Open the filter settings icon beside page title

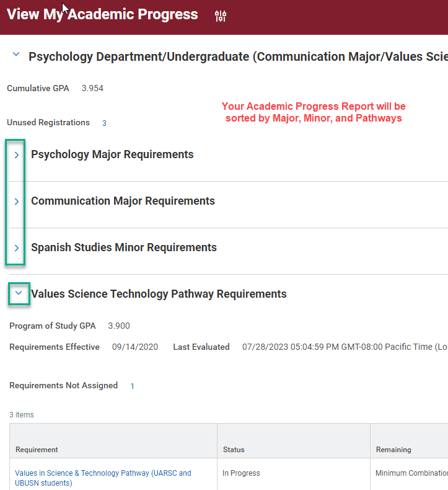(221, 16)
